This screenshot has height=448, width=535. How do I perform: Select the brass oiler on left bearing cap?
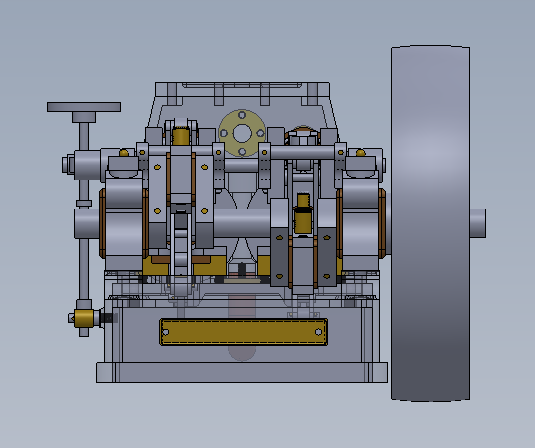(124, 153)
